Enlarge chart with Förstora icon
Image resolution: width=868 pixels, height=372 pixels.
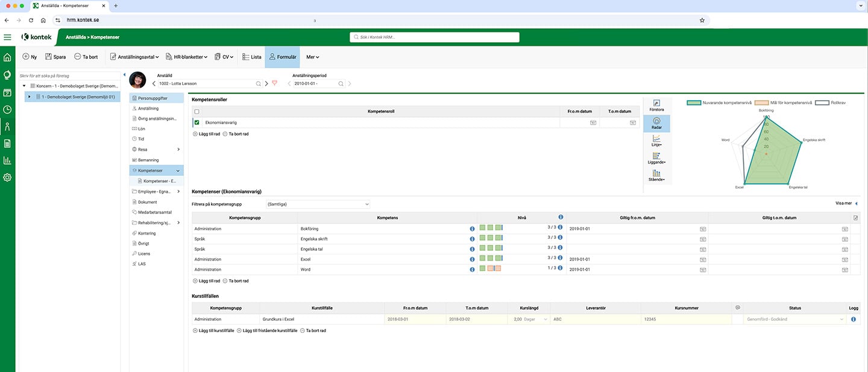[656, 106]
